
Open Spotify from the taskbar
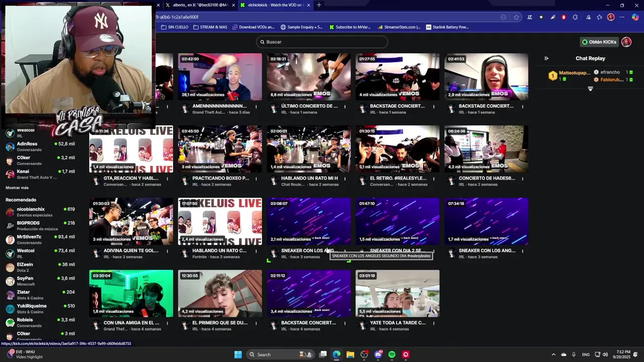392,354
